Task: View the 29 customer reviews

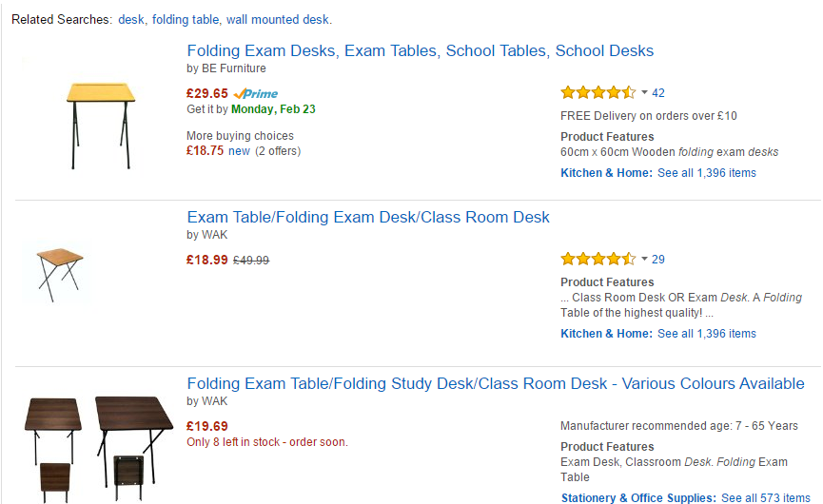Action: [x=658, y=260]
